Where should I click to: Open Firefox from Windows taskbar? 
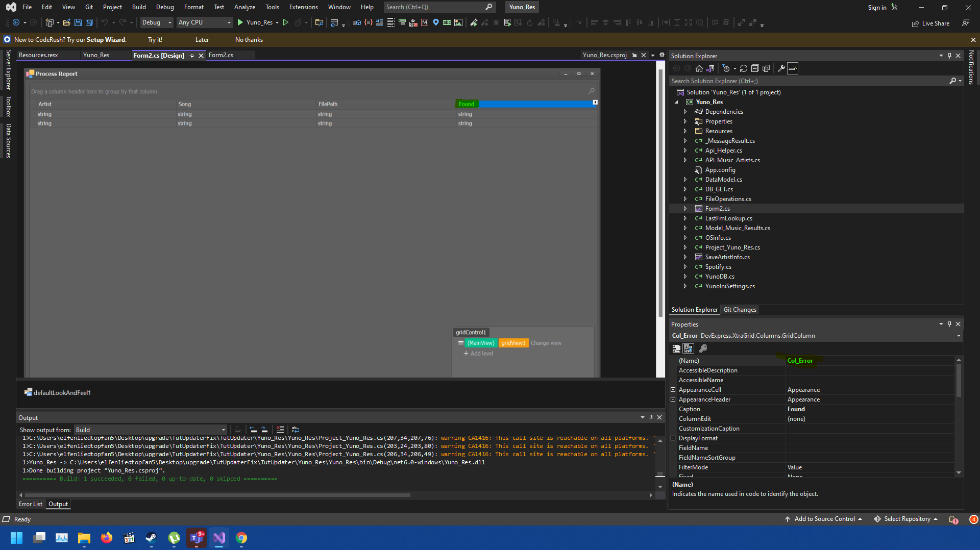tap(107, 538)
